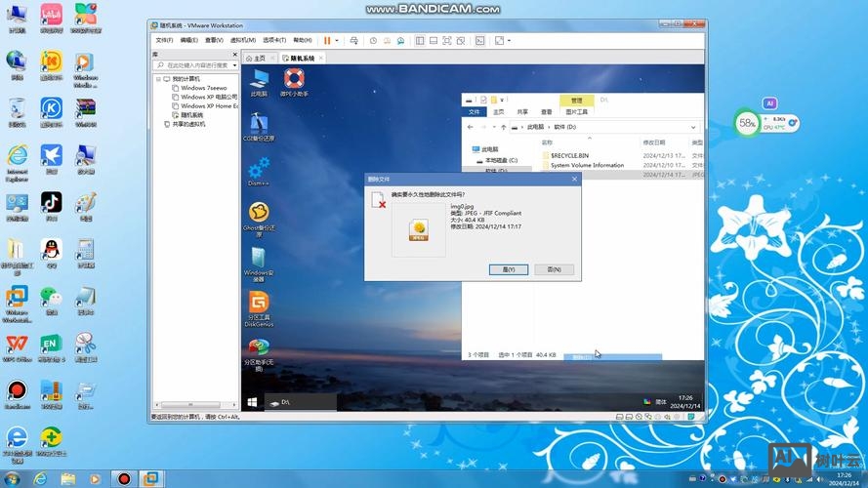Open the 帮助(H) menu in VMware
Image resolution: width=868 pixels, height=488 pixels.
point(303,40)
